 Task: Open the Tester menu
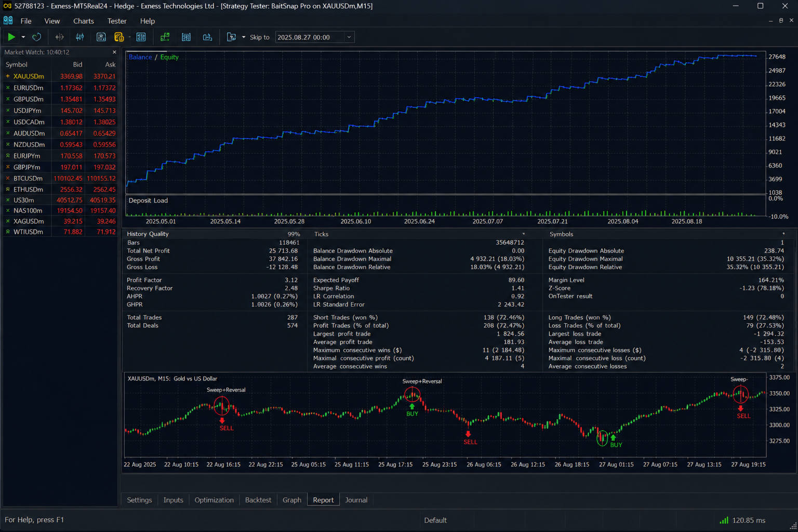click(x=117, y=21)
